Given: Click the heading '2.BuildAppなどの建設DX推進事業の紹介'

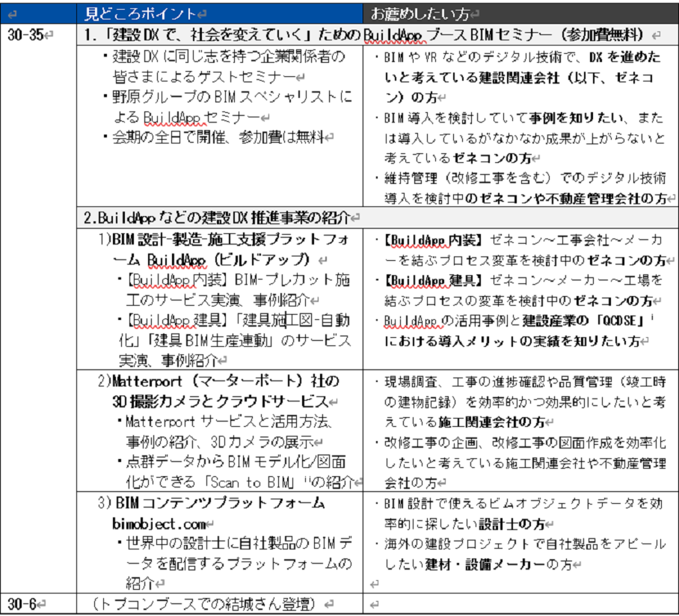Looking at the screenshot, I should click(x=217, y=218).
